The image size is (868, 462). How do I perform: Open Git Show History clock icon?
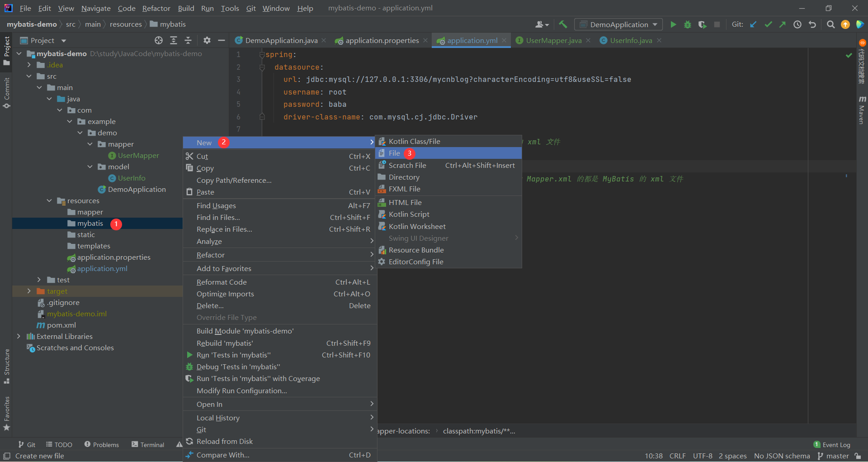click(797, 24)
